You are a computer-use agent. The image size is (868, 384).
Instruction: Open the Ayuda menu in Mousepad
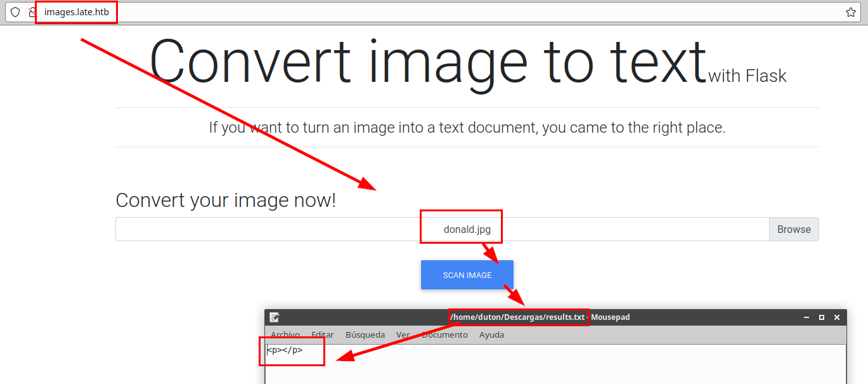pyautogui.click(x=492, y=334)
